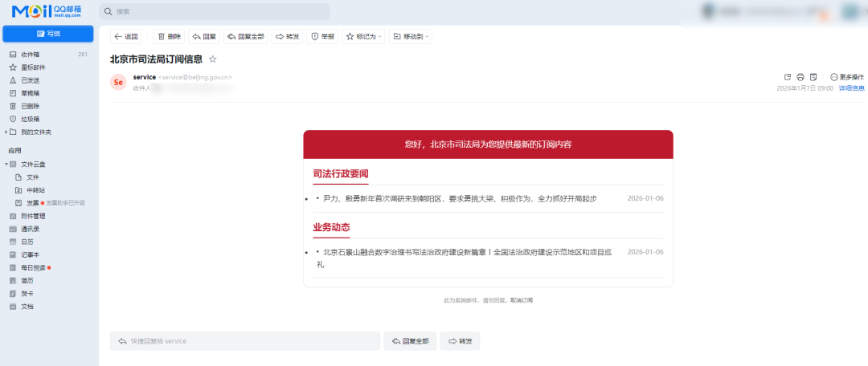Image resolution: width=868 pixels, height=366 pixels.
Task: Click the 举报 (report) shield button
Action: [322, 36]
